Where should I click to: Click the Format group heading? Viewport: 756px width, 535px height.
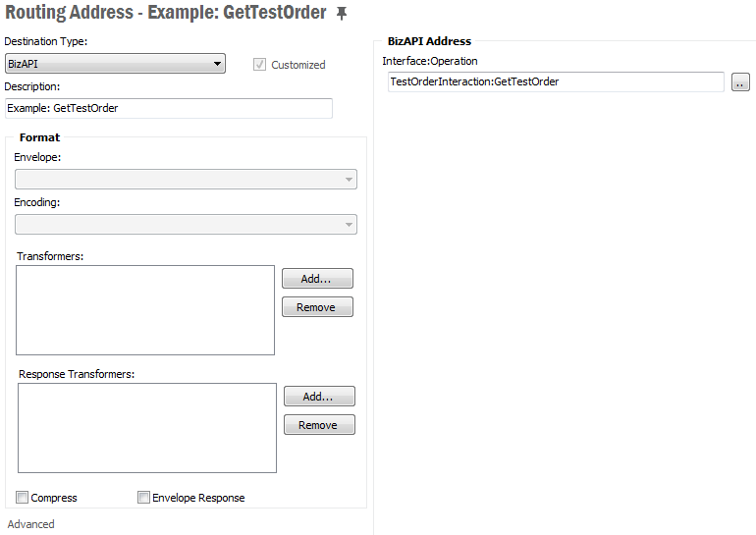39,137
